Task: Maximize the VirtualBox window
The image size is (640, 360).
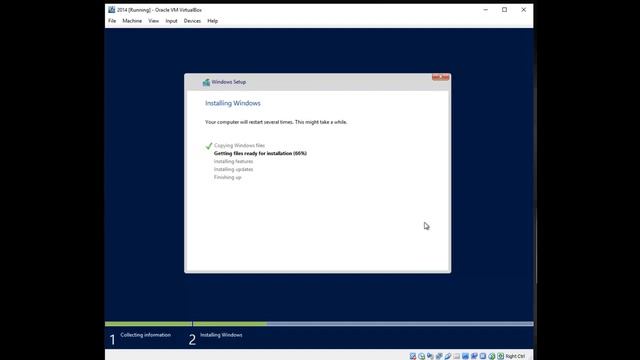Action: coord(504,9)
